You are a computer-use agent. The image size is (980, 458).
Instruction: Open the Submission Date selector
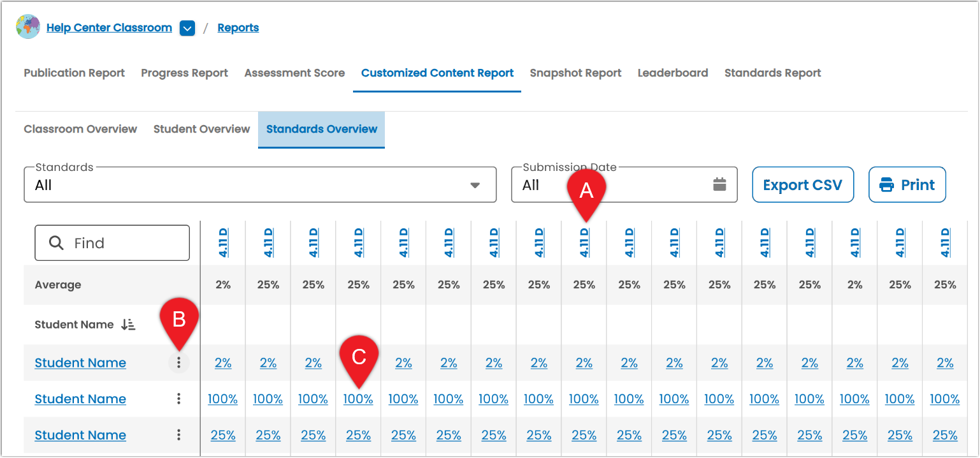click(x=624, y=185)
